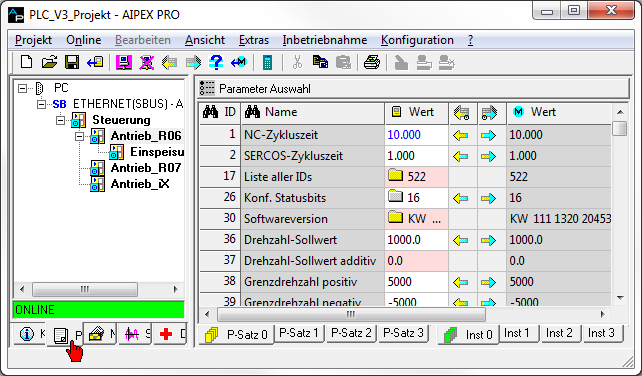Open the ? help menu
The width and height of the screenshot is (642, 376).
470,40
